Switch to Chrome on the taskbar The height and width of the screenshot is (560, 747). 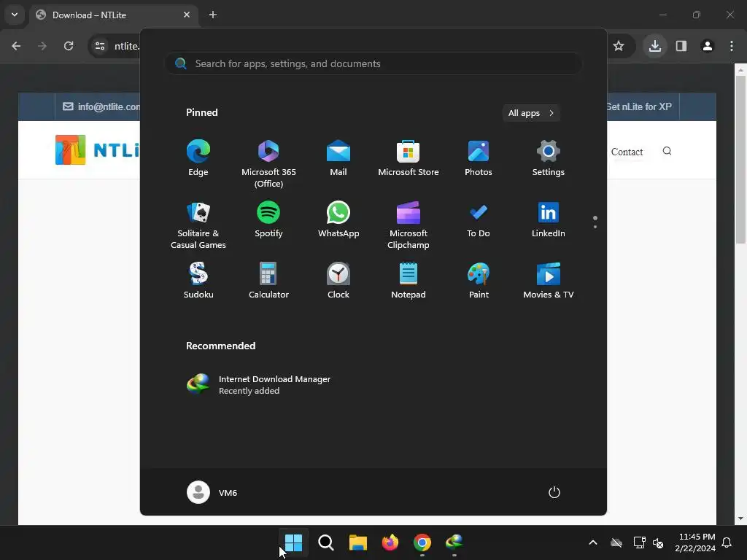pos(422,542)
